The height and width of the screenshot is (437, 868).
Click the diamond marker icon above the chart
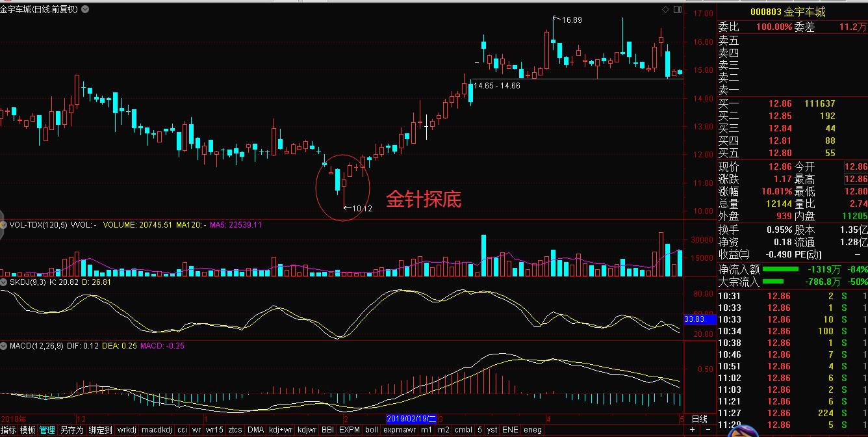(x=666, y=9)
